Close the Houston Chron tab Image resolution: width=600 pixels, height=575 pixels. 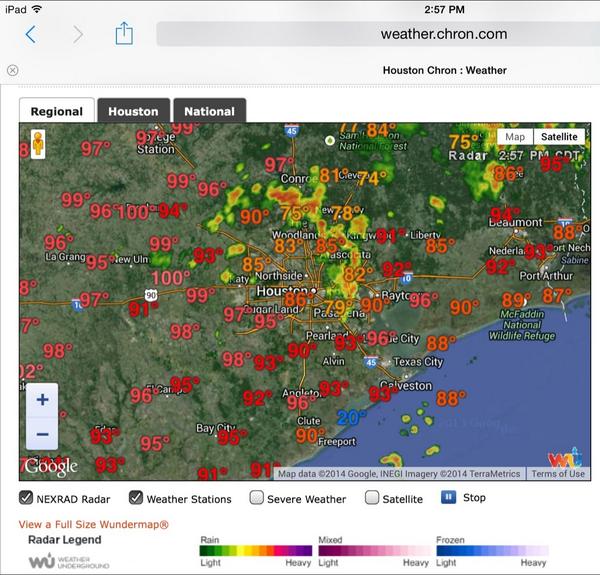[x=12, y=70]
